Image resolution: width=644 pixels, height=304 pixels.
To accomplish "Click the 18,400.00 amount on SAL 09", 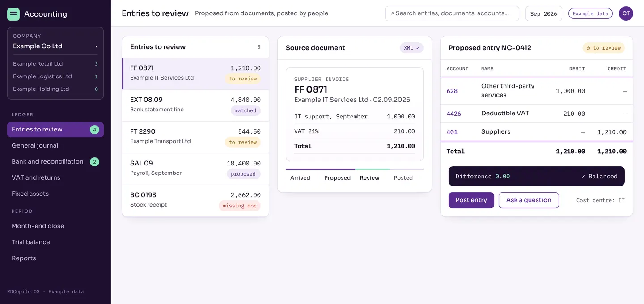I will click(244, 164).
